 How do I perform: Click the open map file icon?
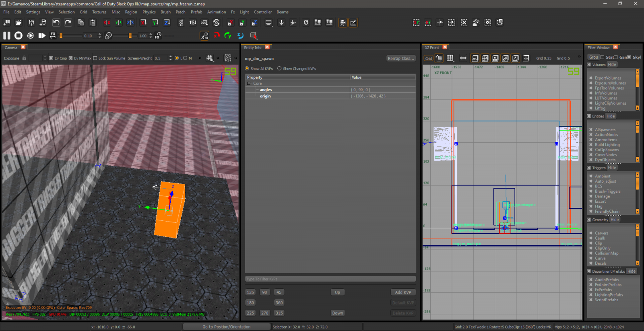click(x=19, y=23)
